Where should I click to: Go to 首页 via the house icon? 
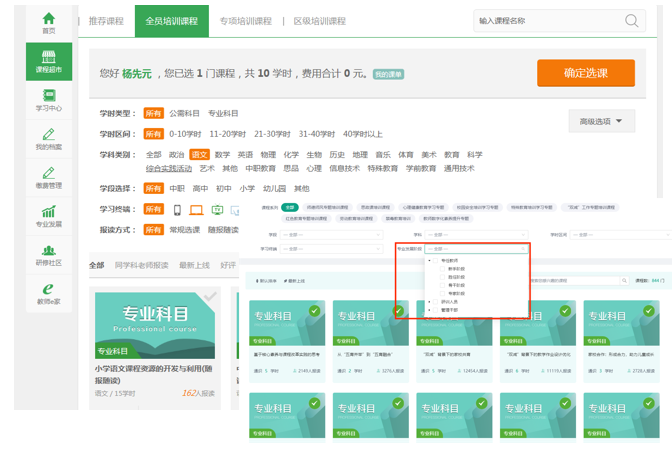click(x=49, y=23)
